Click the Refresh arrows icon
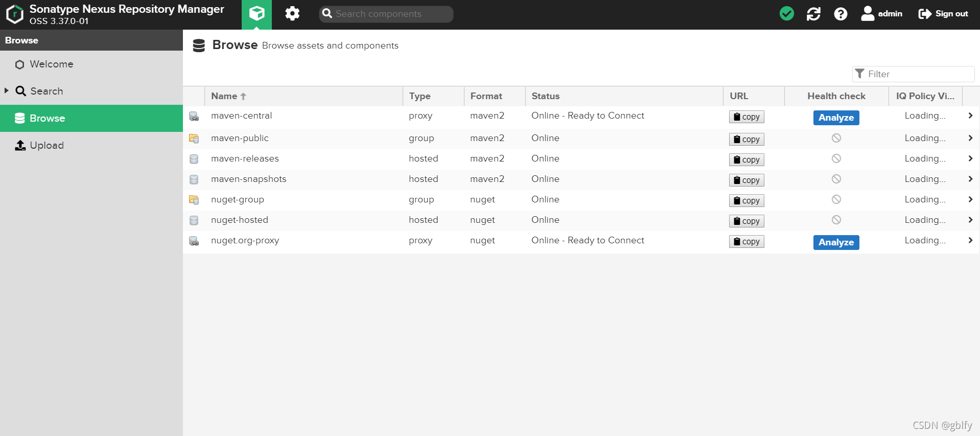 (x=813, y=14)
